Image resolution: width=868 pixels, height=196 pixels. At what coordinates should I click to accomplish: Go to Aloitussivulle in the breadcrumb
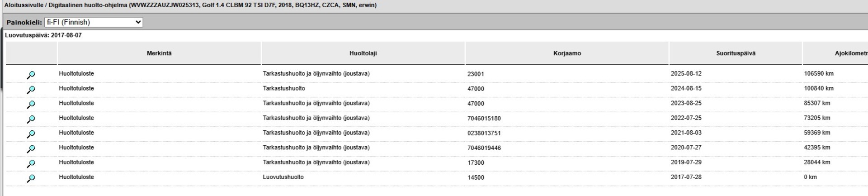pyautogui.click(x=24, y=5)
